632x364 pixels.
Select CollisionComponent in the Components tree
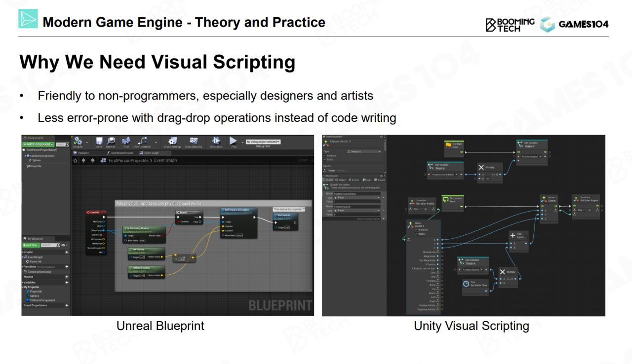tap(42, 156)
